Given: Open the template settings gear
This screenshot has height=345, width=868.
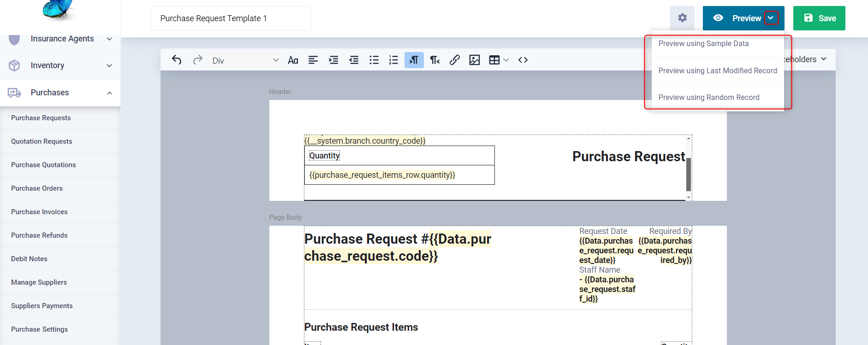Looking at the screenshot, I should (683, 18).
